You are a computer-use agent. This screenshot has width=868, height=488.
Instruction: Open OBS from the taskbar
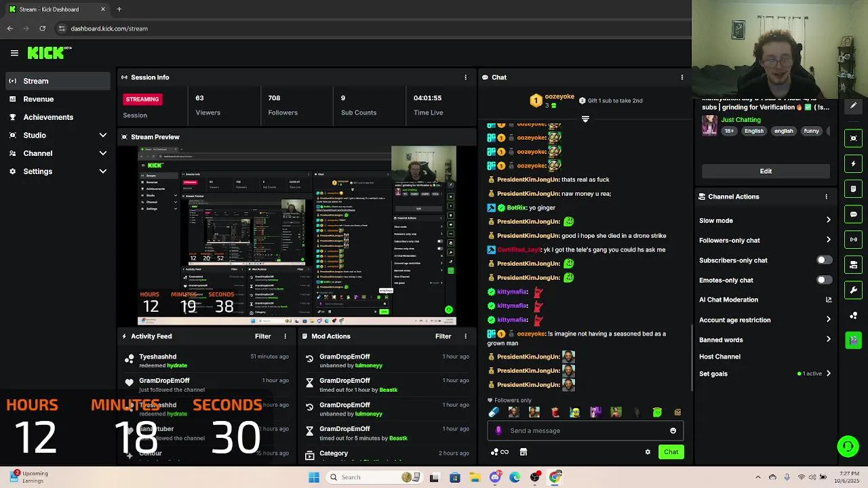click(x=535, y=477)
